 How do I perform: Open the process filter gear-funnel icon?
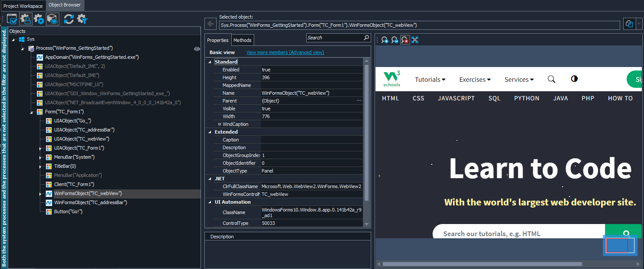click(82, 19)
